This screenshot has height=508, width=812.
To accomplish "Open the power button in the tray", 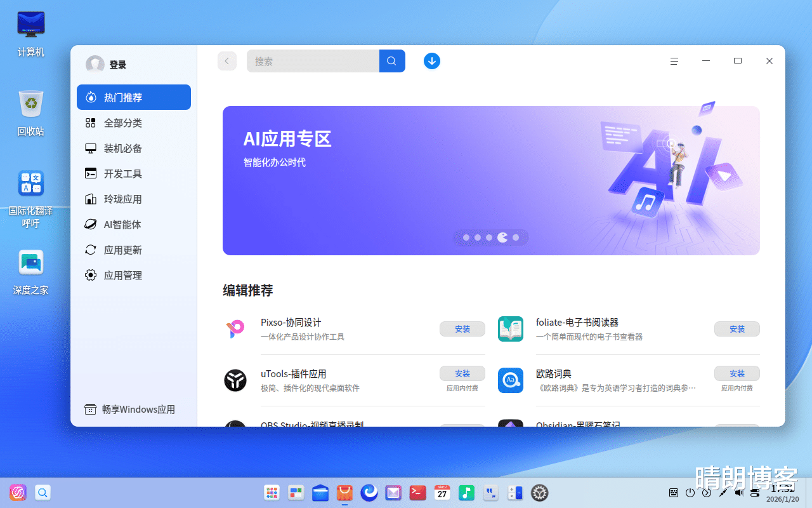I will [x=690, y=493].
